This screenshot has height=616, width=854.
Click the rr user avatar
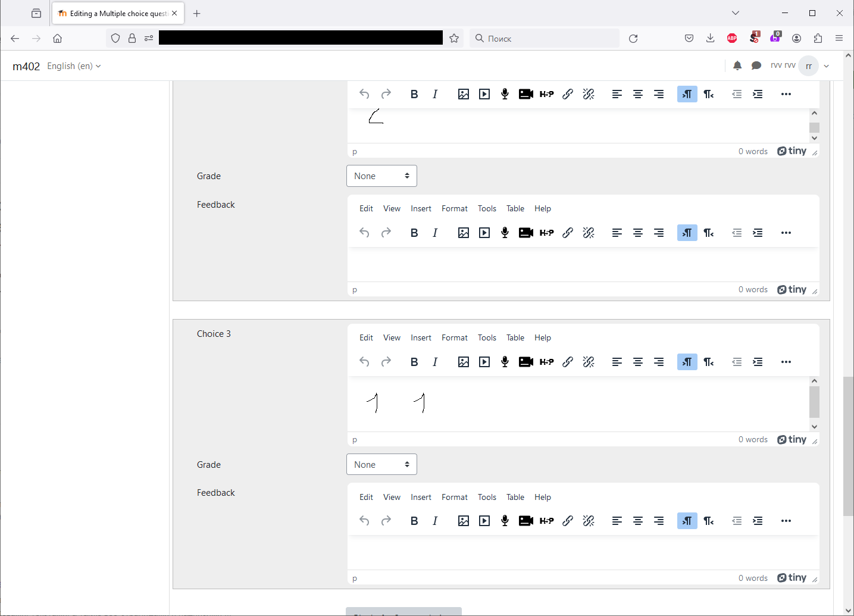(x=809, y=66)
